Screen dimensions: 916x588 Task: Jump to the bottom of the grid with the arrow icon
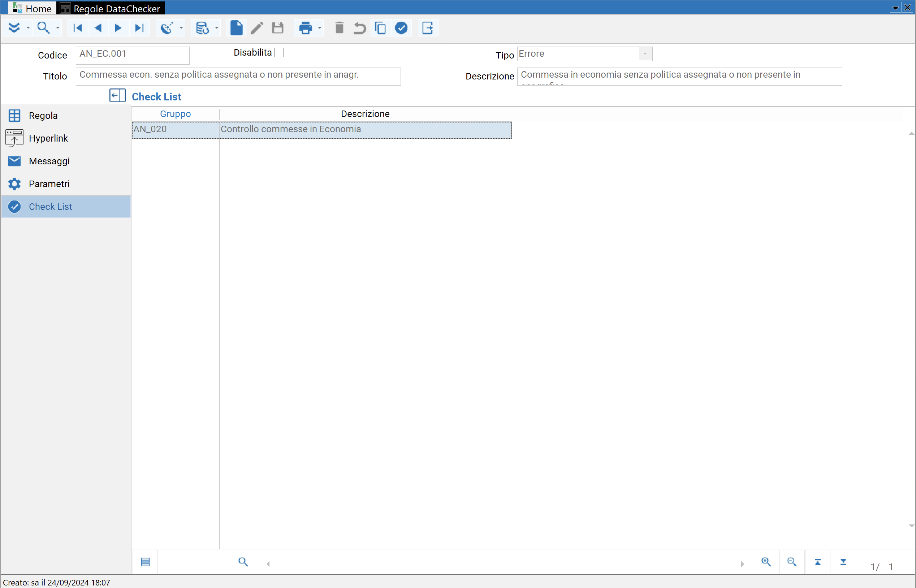pos(843,562)
